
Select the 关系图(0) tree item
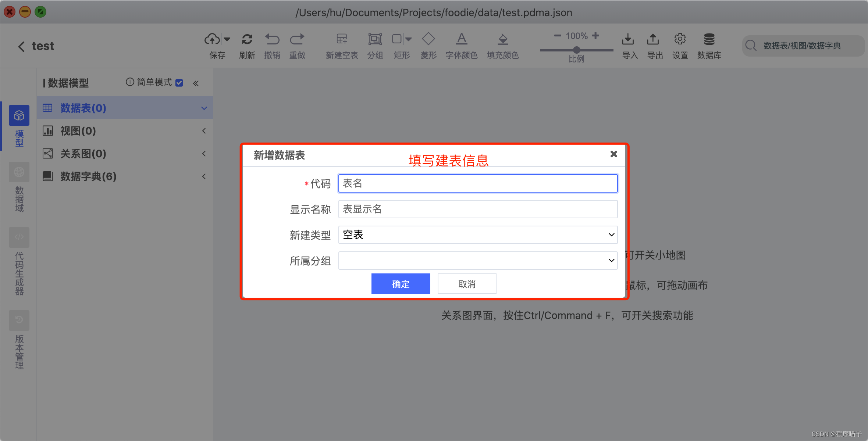click(x=125, y=154)
